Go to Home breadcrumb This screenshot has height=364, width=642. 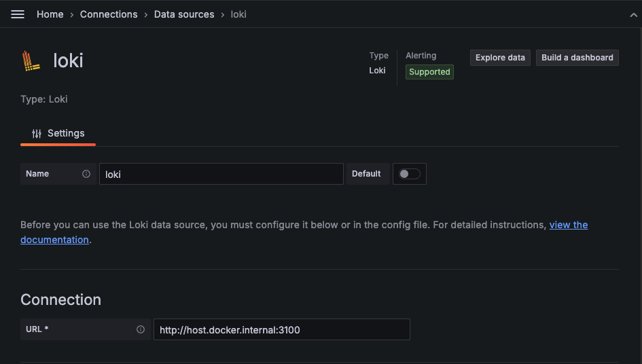click(50, 14)
